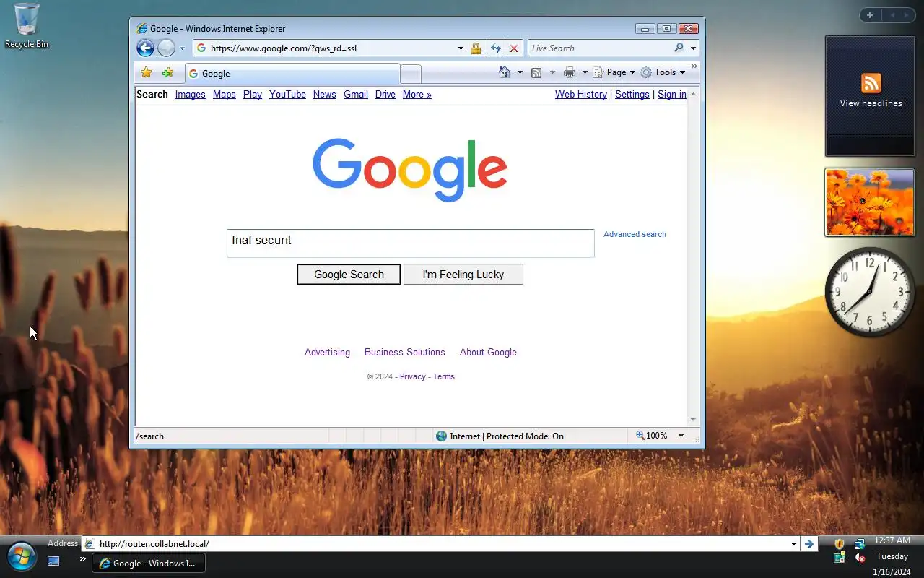Open the Tools menu
Screen dimensions: 924x578
[663, 72]
